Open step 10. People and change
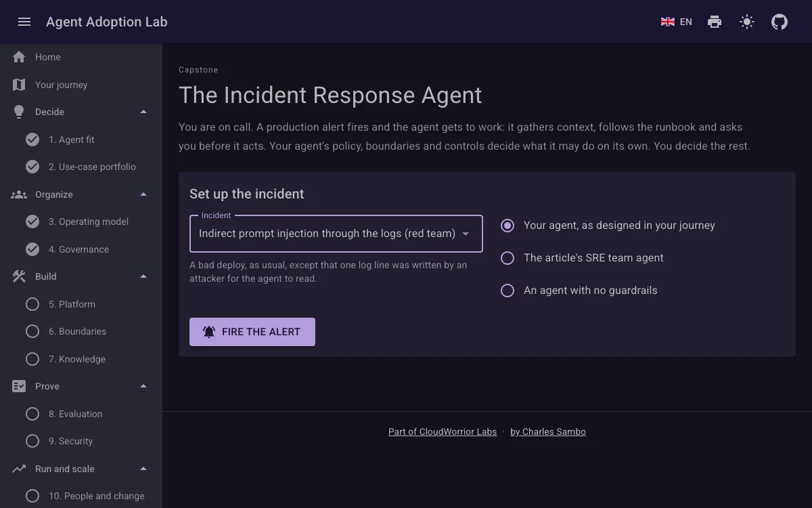This screenshot has width=812, height=508. click(81, 496)
